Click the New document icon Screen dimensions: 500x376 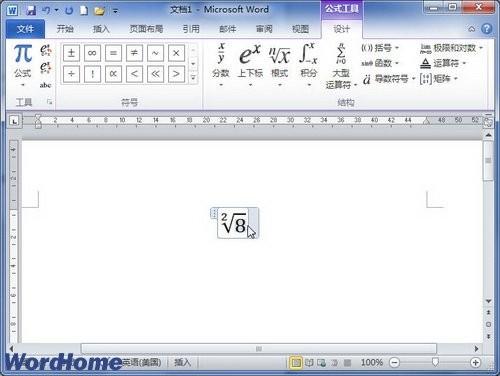click(84, 10)
